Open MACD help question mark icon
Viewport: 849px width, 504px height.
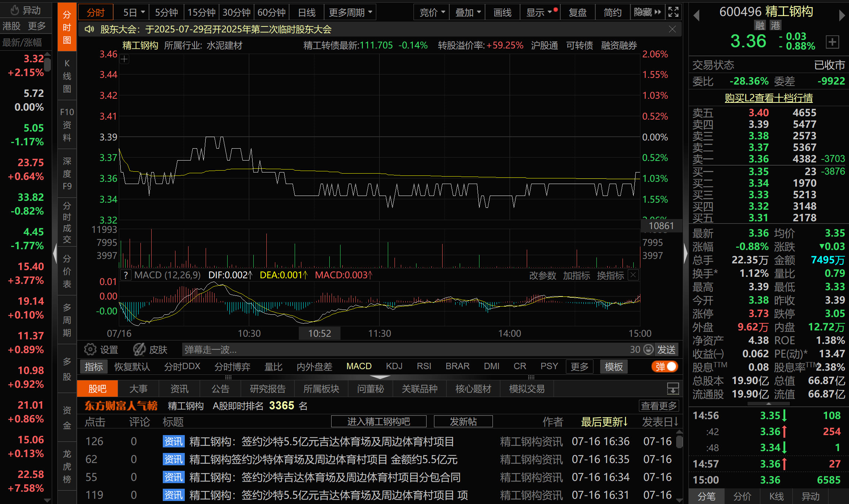(x=126, y=275)
